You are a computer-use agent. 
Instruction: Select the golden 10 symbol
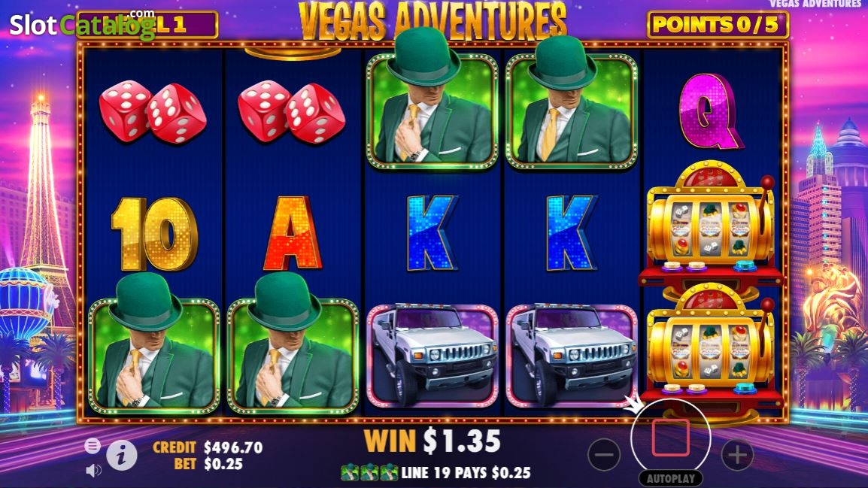[x=154, y=234]
